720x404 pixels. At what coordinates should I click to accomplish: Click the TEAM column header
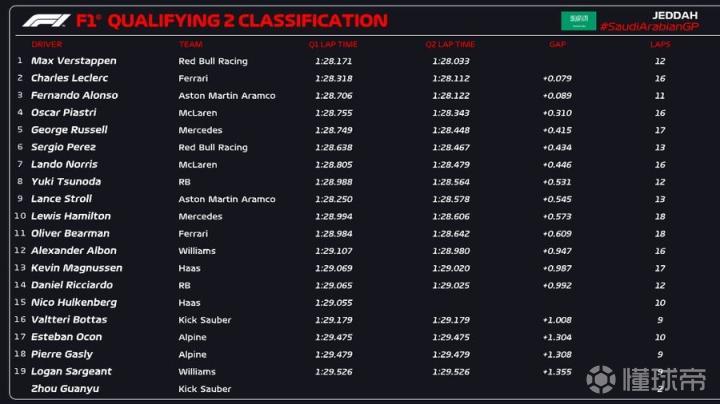point(190,45)
